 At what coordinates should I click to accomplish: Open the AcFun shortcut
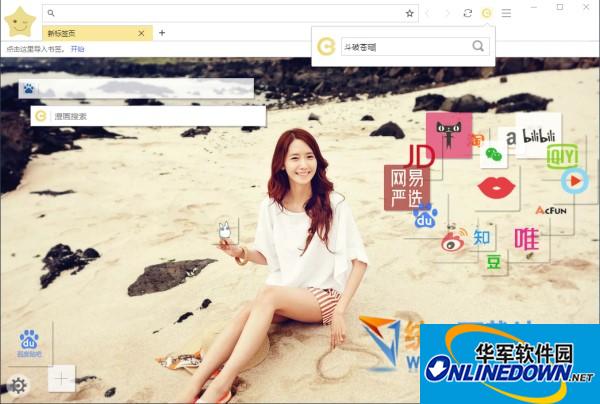(x=551, y=210)
